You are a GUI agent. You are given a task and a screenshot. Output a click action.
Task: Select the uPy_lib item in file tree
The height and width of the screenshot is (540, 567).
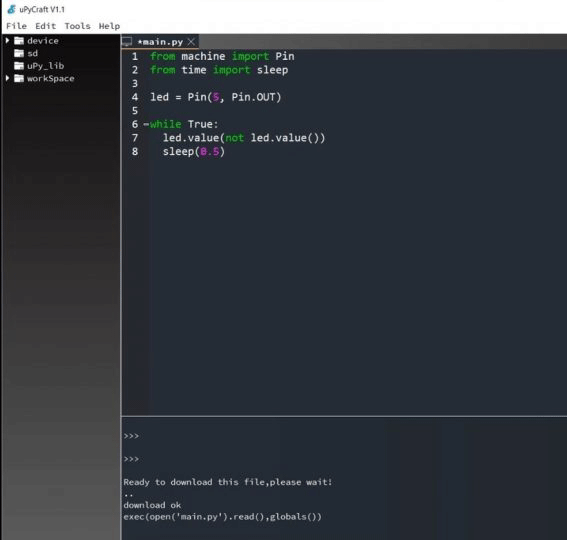46,65
